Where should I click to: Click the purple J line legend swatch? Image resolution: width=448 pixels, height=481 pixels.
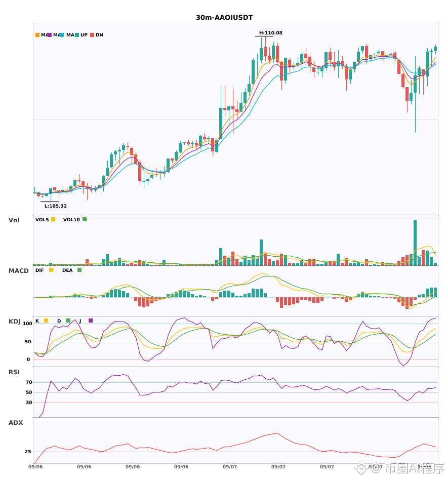[91, 320]
